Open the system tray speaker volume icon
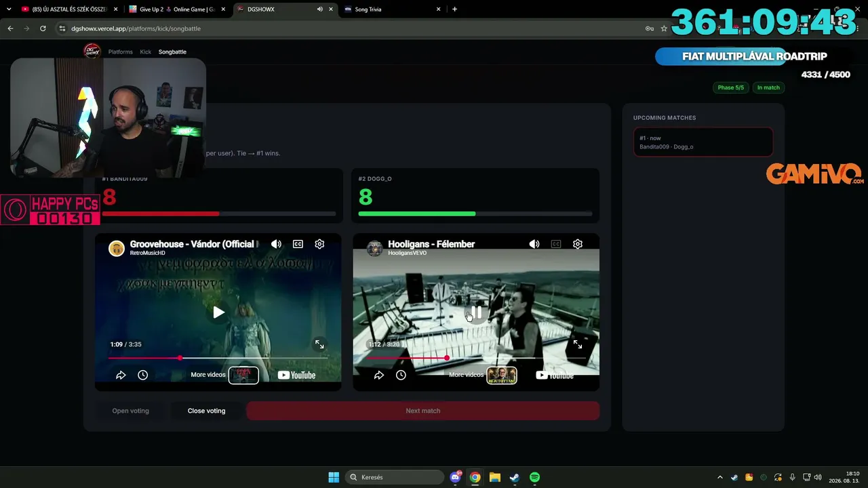Image resolution: width=868 pixels, height=488 pixels. (817, 477)
